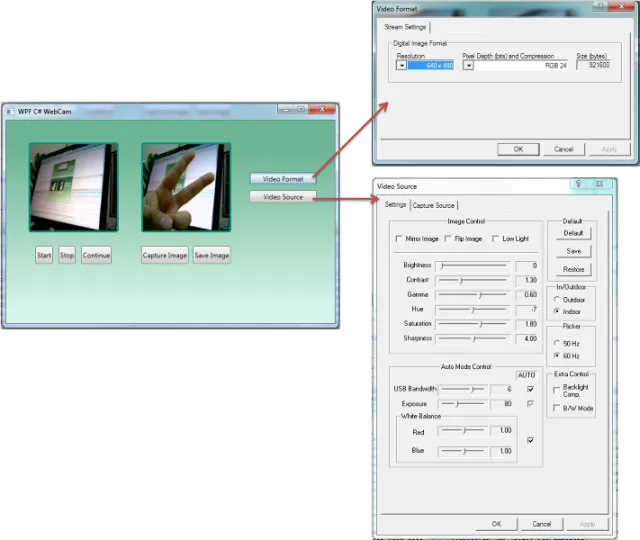This screenshot has width=640, height=540.
Task: Click Cancel in Video Source dialog
Action: pyautogui.click(x=542, y=524)
